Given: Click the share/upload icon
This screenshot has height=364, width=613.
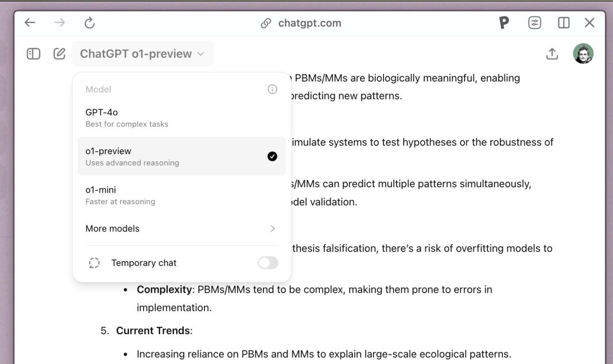Looking at the screenshot, I should pos(552,54).
